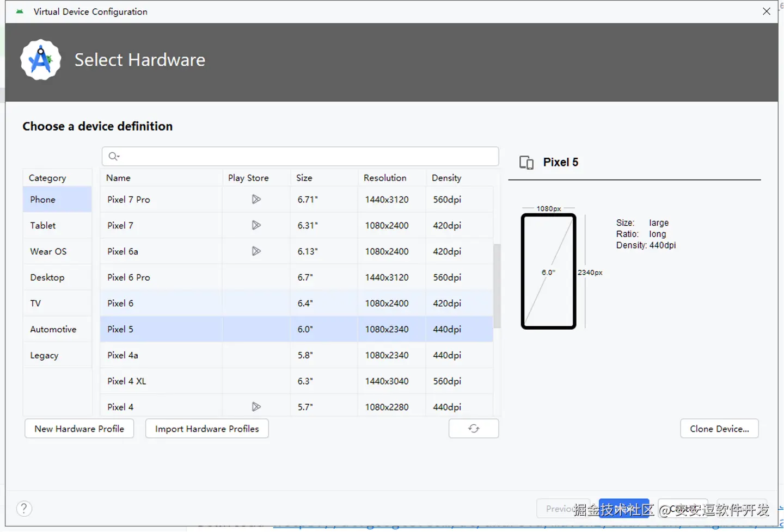Select the Pixel 4 XL row
This screenshot has height=532, width=784.
coord(297,381)
